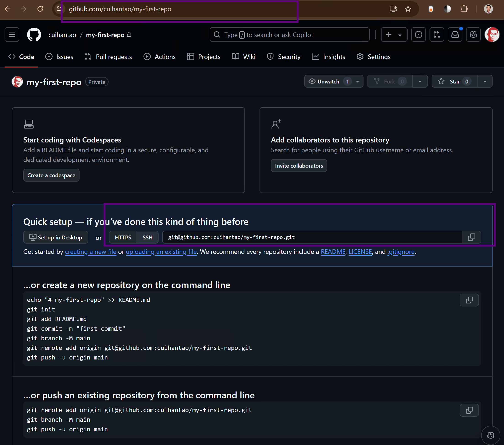504x445 pixels.
Task: Open pull requests shortcut icon in header
Action: pos(437,35)
